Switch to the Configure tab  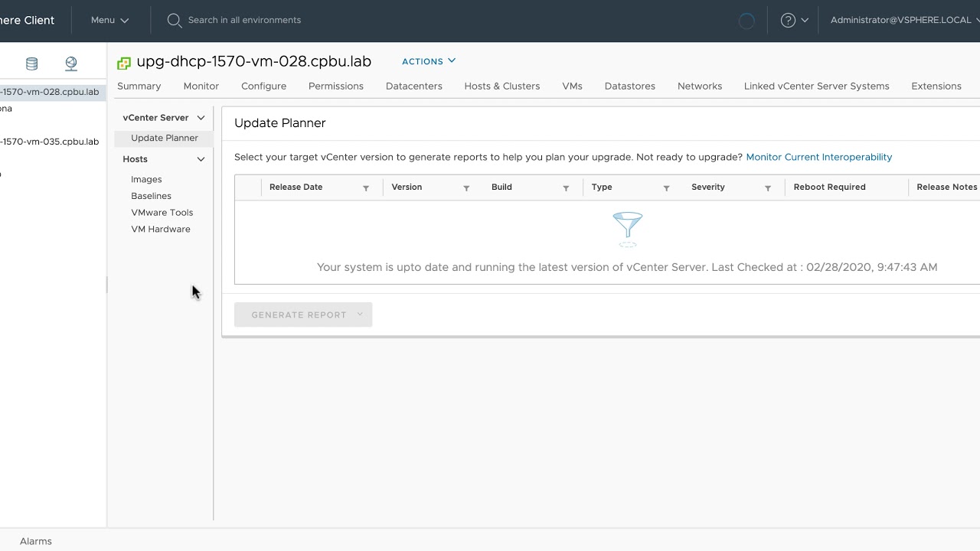click(264, 86)
